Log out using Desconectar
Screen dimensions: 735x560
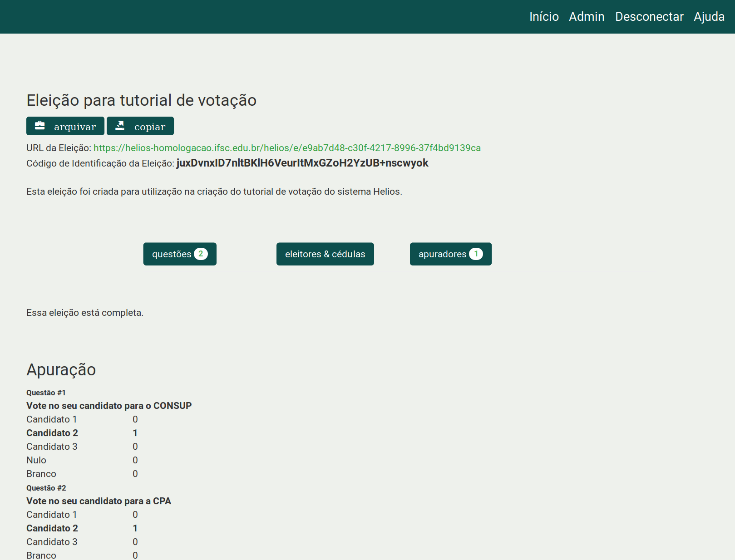(649, 17)
